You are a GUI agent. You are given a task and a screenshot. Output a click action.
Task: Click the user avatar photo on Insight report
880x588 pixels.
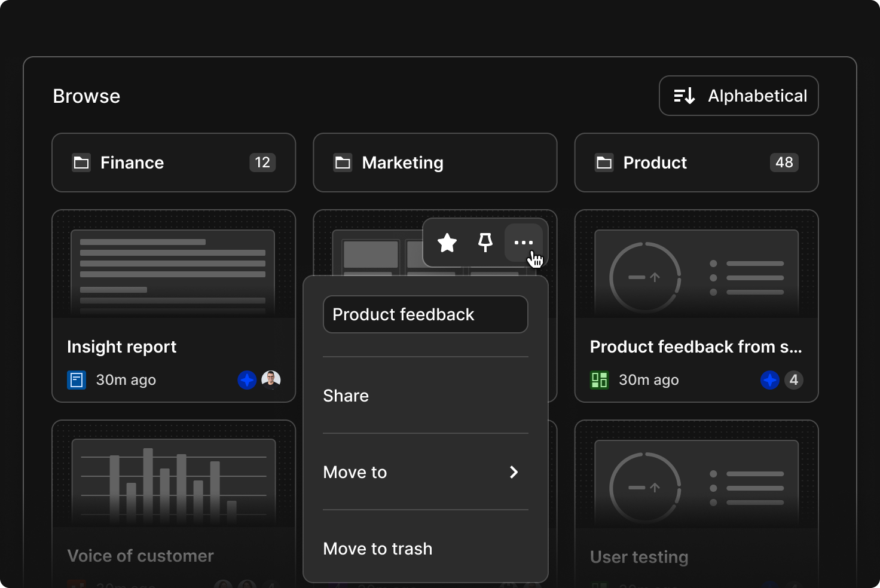[271, 379]
